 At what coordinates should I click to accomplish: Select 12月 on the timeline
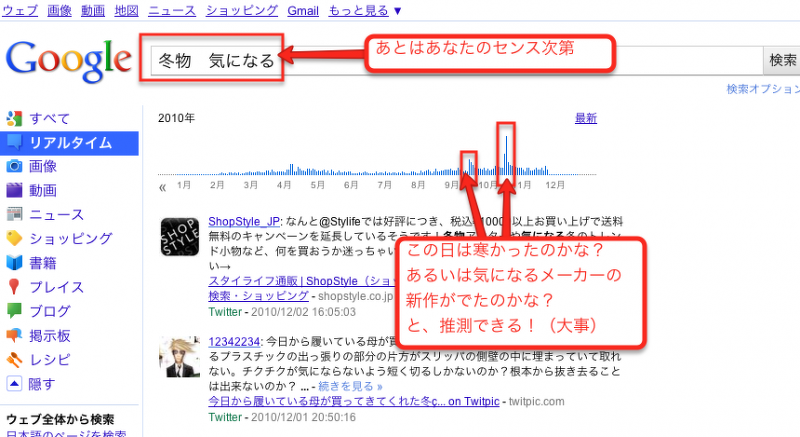pos(555,185)
